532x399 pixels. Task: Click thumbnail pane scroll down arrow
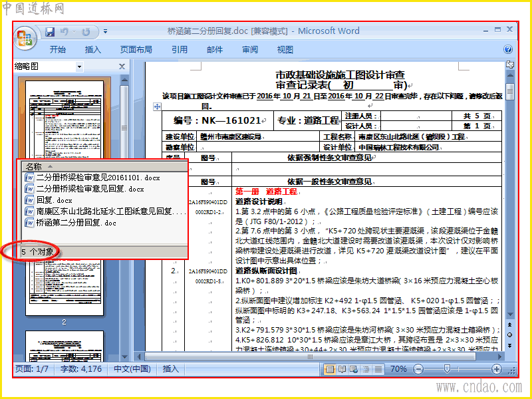[x=124, y=356]
